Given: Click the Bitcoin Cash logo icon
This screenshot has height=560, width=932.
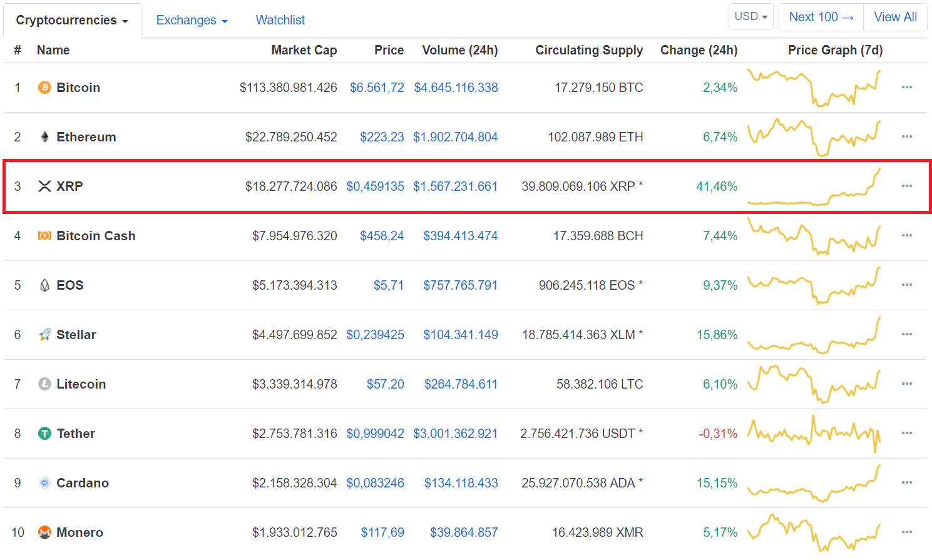Looking at the screenshot, I should [44, 236].
